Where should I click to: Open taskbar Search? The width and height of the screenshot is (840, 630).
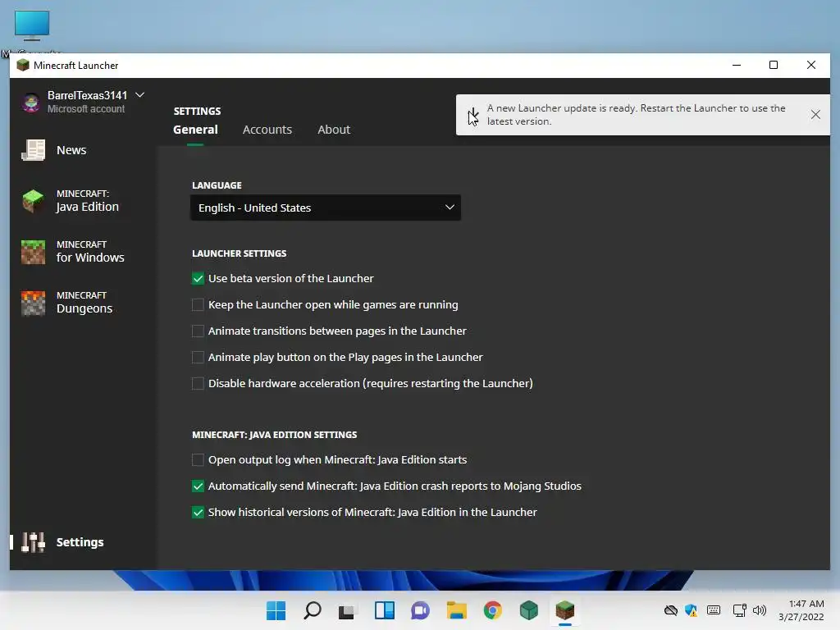click(x=313, y=610)
